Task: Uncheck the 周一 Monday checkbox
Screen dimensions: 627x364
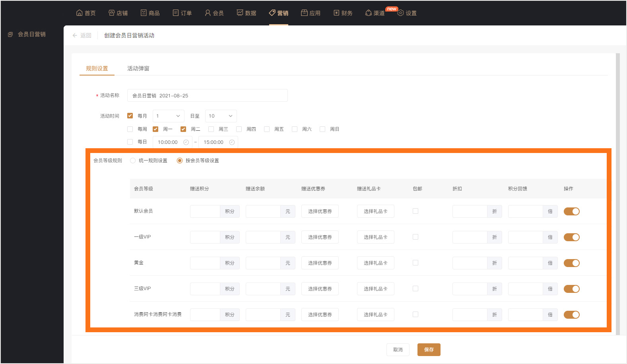Action: [155, 129]
